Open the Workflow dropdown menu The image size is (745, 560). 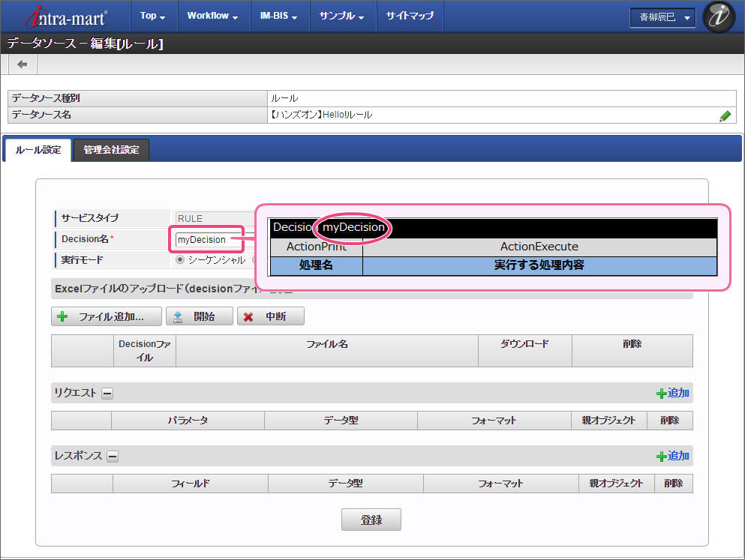coord(212,16)
